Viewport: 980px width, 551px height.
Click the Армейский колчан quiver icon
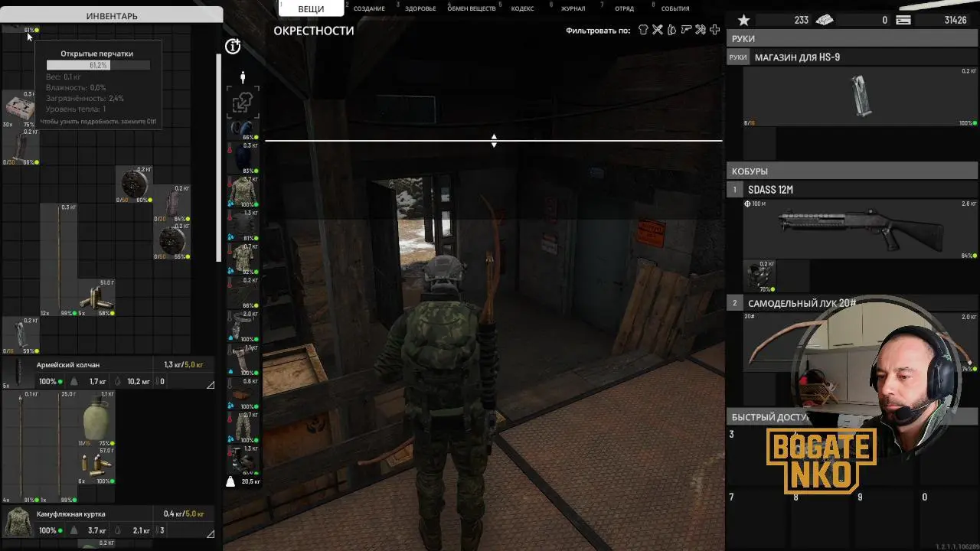17,373
